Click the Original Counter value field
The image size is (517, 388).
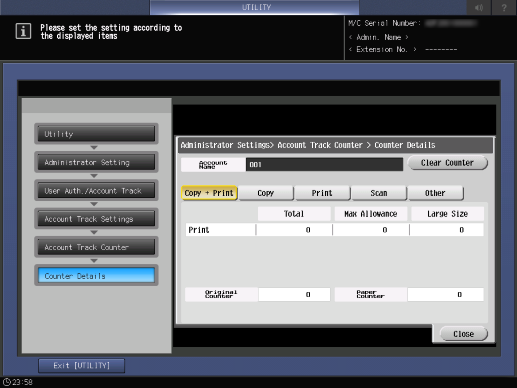pos(294,294)
